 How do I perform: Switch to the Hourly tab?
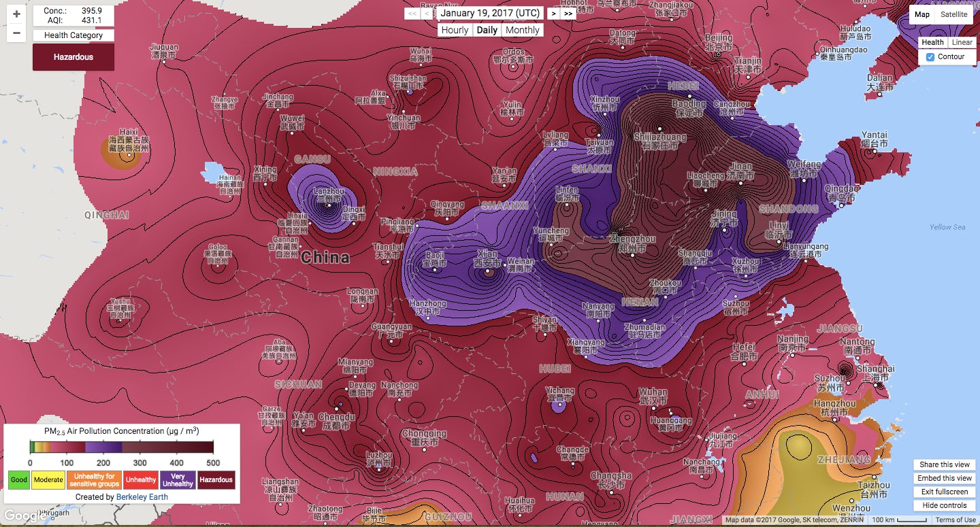(x=455, y=30)
